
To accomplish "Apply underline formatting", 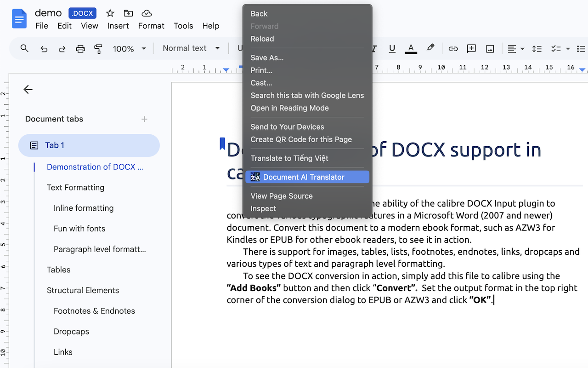I will [x=392, y=48].
